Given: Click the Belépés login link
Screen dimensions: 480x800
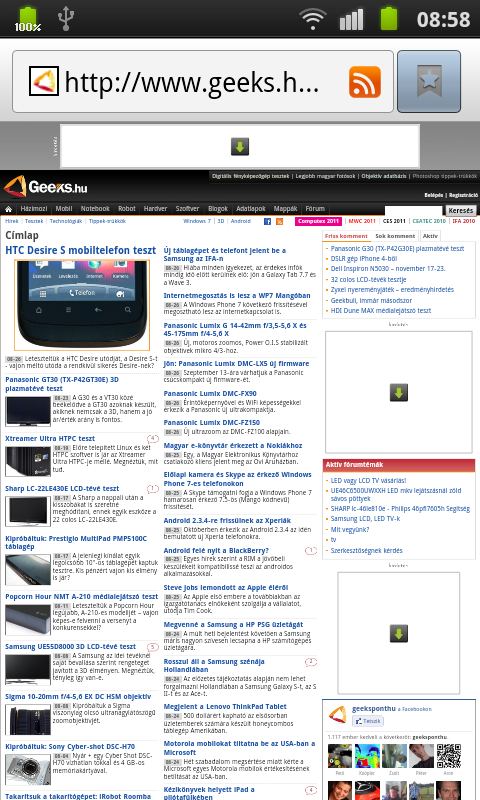Looking at the screenshot, I should pos(434,195).
